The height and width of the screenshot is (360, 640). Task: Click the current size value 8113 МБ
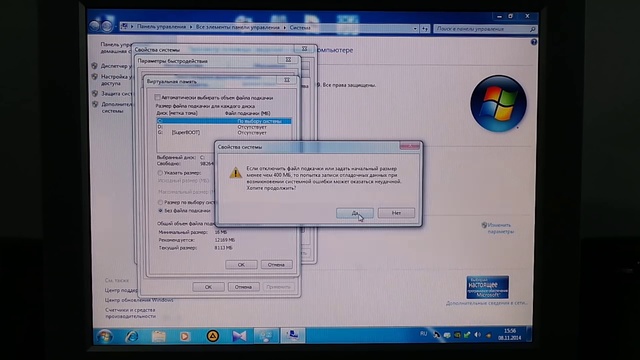coord(223,248)
